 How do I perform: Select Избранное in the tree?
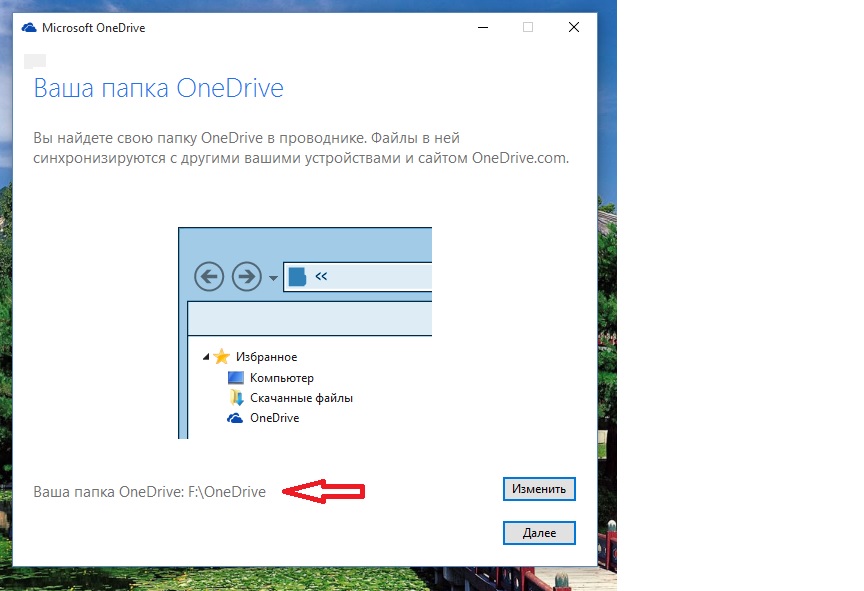[267, 357]
